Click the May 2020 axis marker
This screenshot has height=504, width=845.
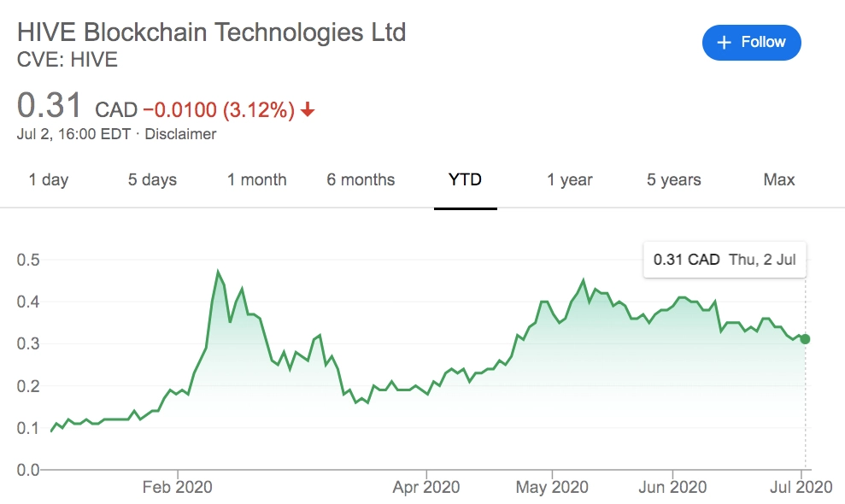point(552,487)
